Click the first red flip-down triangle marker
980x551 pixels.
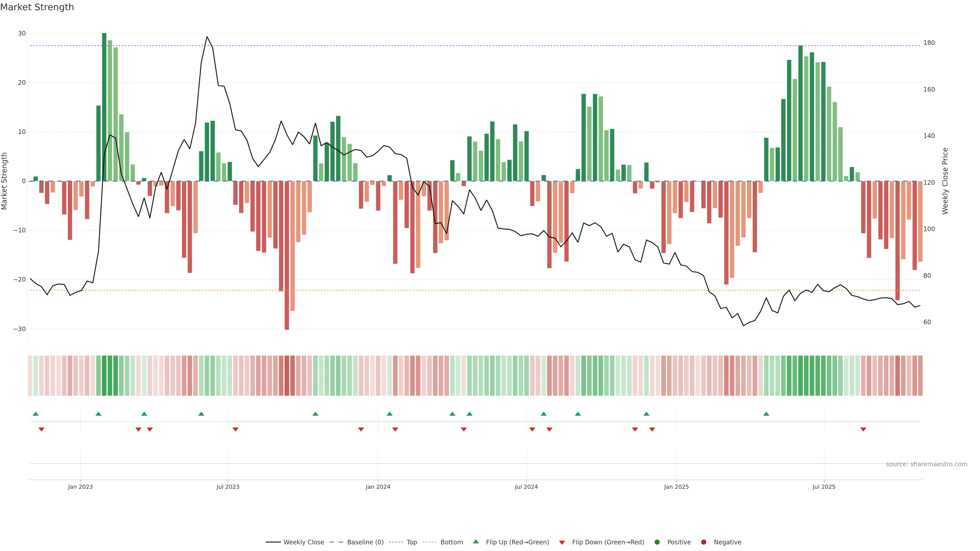pyautogui.click(x=41, y=429)
